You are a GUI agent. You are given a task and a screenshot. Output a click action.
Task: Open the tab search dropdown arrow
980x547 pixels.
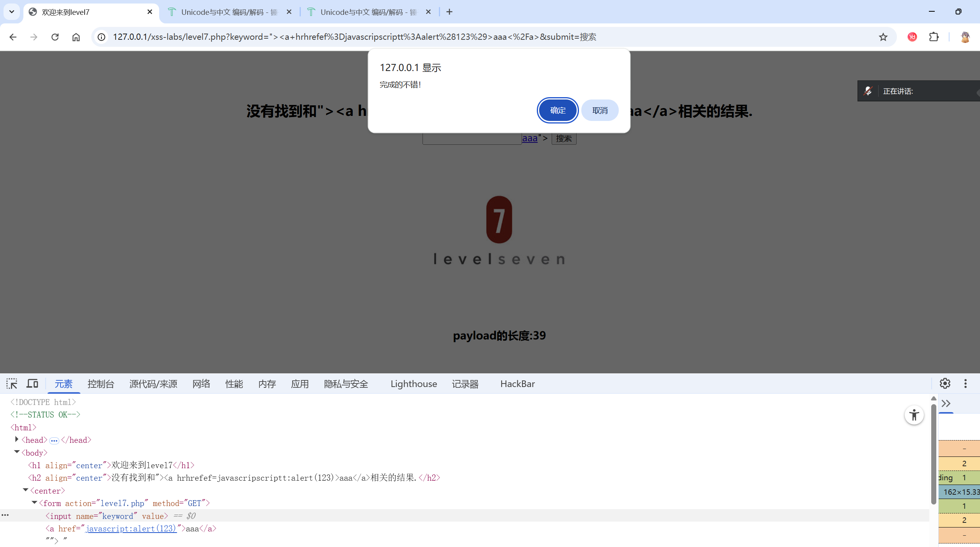point(12,12)
